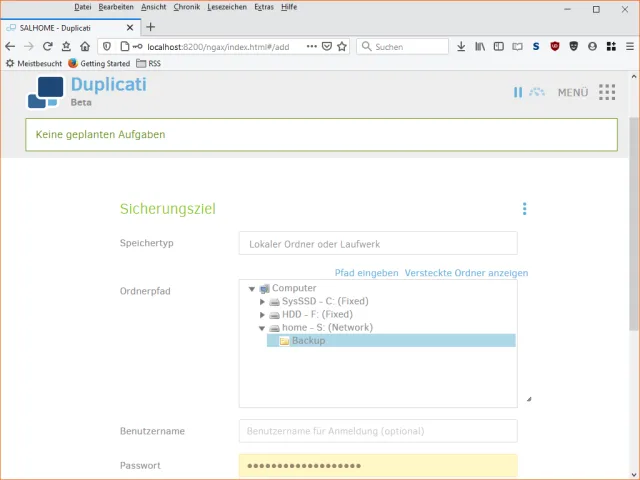Click the extension grid icon in toolbar
This screenshot has width=640, height=480.
point(611,47)
